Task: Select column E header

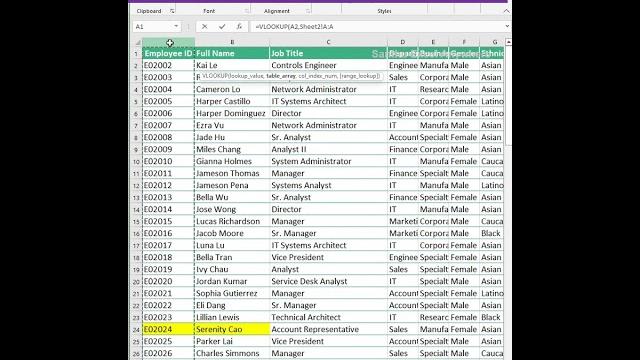Action: click(x=433, y=42)
